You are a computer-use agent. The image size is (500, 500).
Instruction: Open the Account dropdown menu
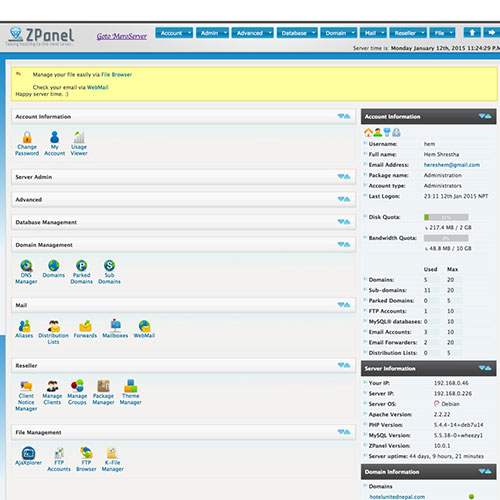(174, 33)
